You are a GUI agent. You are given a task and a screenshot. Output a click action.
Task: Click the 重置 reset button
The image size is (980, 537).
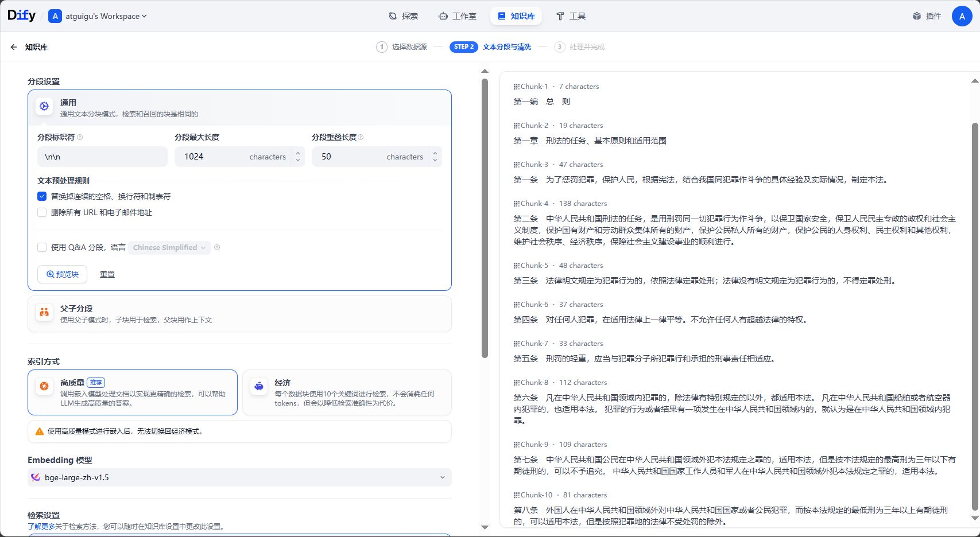(x=107, y=274)
